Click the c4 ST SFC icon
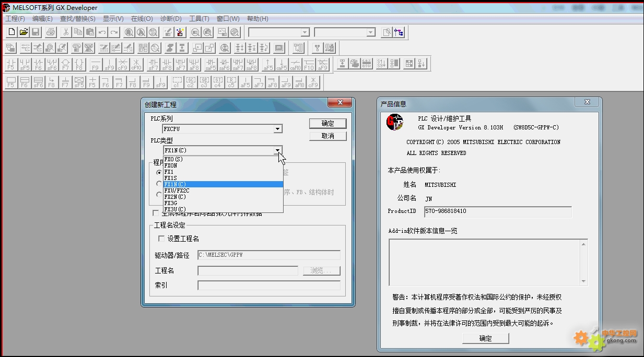The width and height of the screenshot is (644, 357). click(x=218, y=82)
